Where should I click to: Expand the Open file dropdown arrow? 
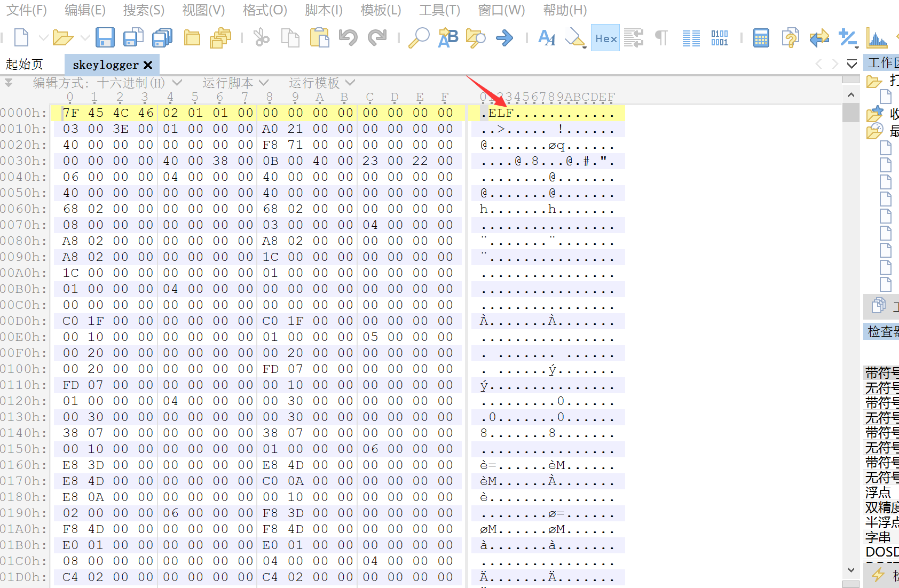[85, 38]
